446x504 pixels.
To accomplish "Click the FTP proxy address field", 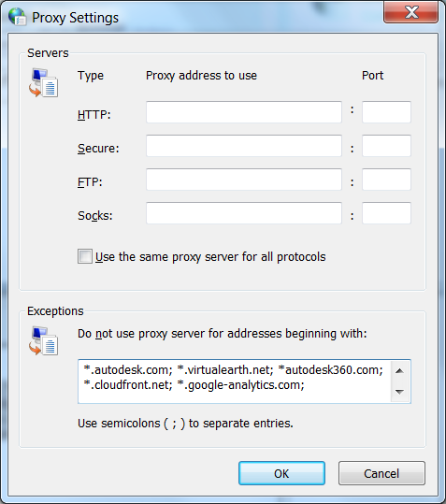I will pos(244,180).
